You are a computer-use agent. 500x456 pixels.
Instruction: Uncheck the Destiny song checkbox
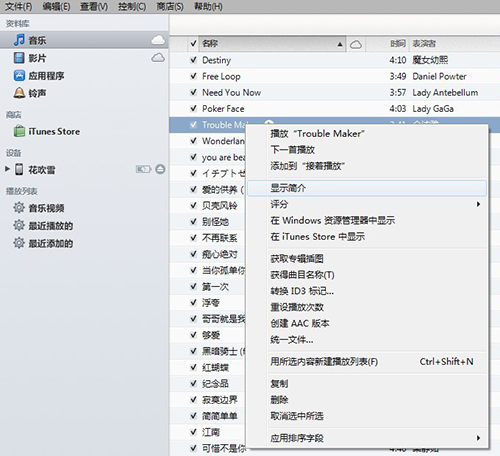pos(193,60)
